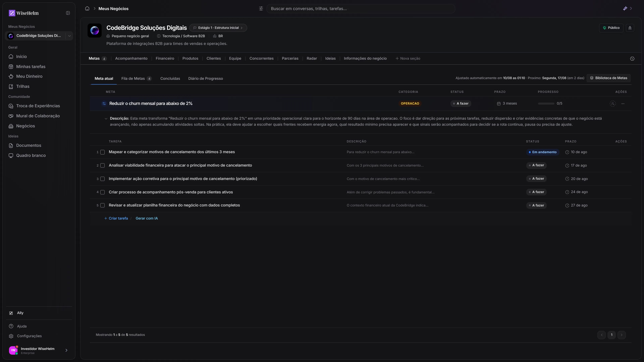
Task: Expand the top-right panel chevron
Action: click(x=631, y=9)
